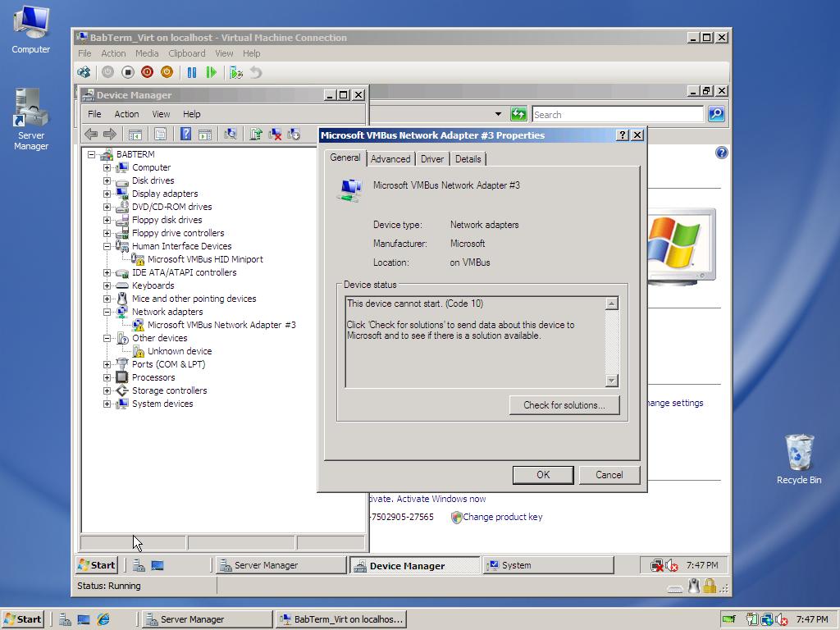Click the Ctrl+Alt+Del icon in the VM toolbar
840x630 pixels.
pyautogui.click(x=84, y=72)
